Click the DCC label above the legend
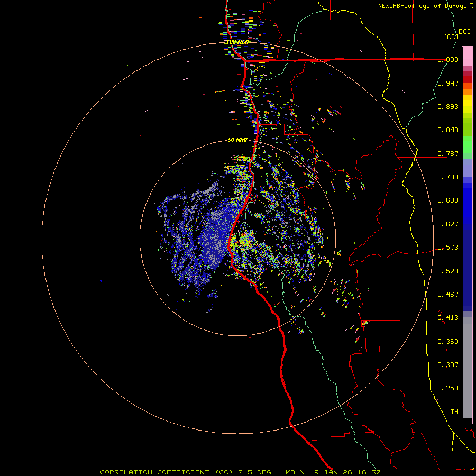The width and height of the screenshot is (476, 476). click(465, 32)
